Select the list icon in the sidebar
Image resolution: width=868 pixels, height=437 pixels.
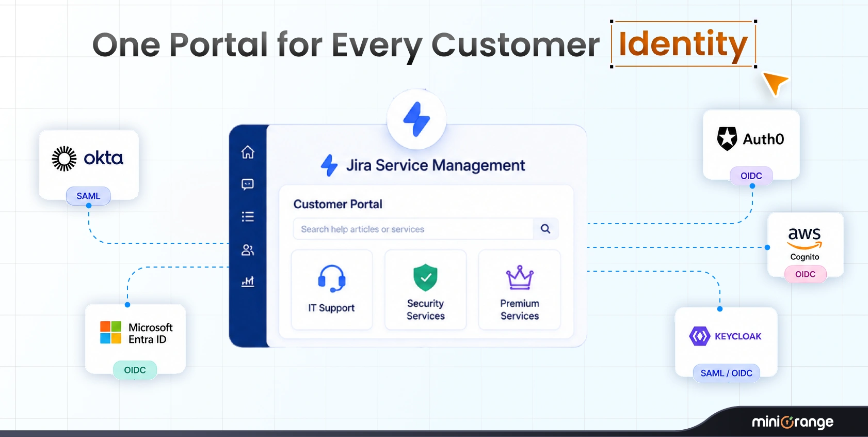(248, 216)
